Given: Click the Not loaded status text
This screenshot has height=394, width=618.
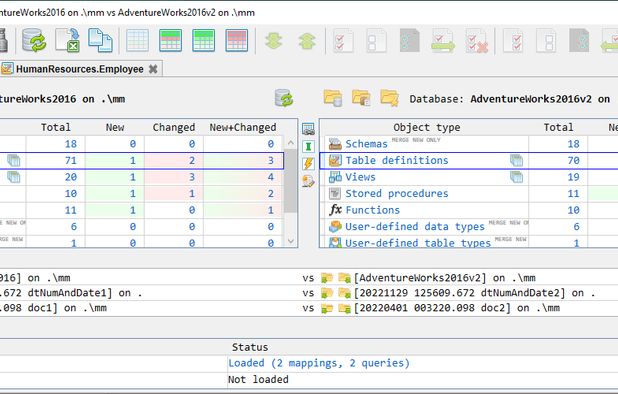Looking at the screenshot, I should [x=258, y=379].
